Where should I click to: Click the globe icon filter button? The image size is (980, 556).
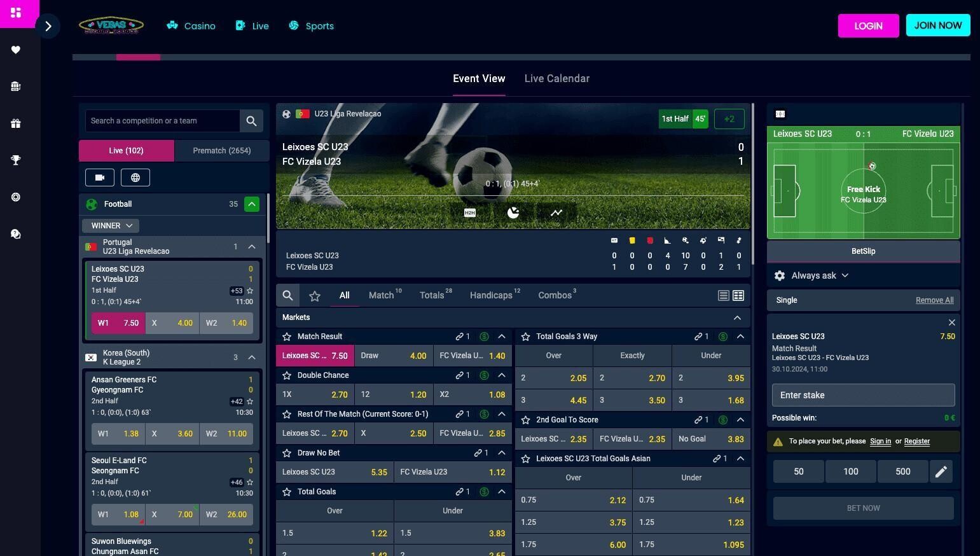(x=135, y=177)
